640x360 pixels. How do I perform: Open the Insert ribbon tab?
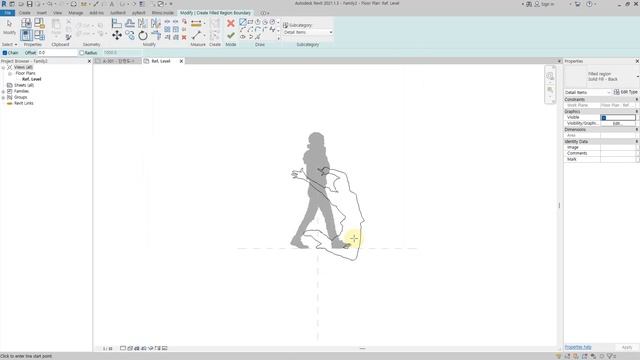[41, 13]
